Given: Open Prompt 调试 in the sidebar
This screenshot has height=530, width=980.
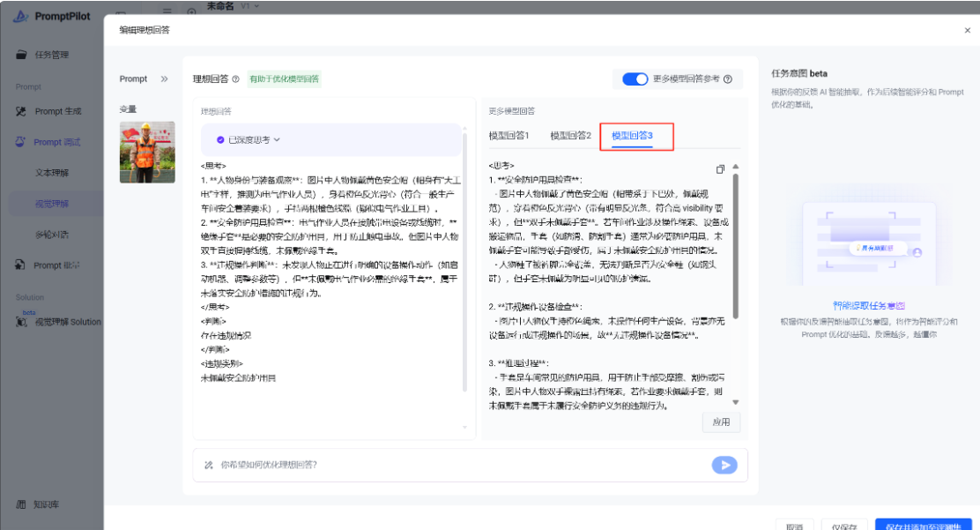Looking at the screenshot, I should [57, 142].
